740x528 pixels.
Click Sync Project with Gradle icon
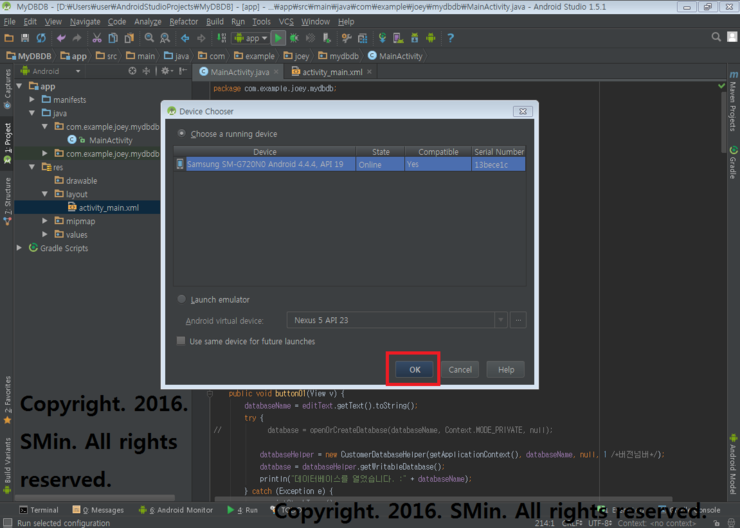(382, 38)
